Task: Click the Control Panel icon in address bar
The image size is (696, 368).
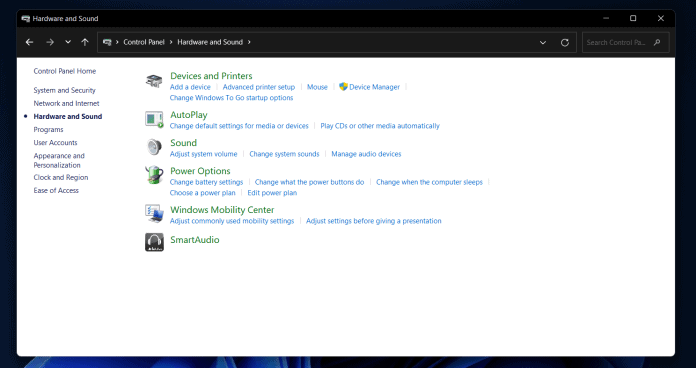Action: coord(107,42)
